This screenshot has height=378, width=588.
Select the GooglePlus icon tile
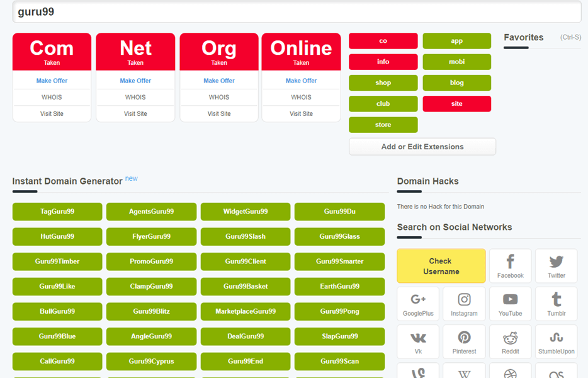coord(418,304)
